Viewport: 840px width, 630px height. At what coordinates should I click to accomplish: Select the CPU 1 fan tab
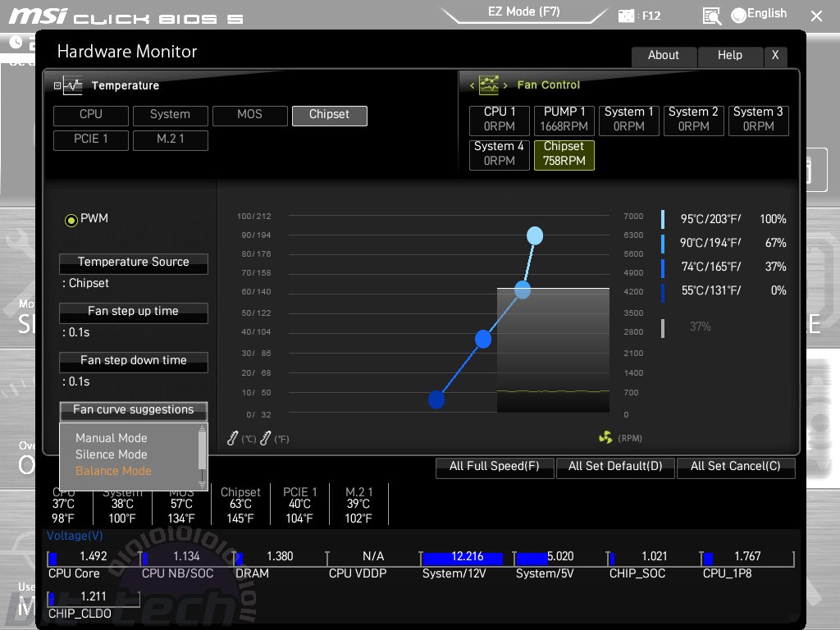[500, 120]
